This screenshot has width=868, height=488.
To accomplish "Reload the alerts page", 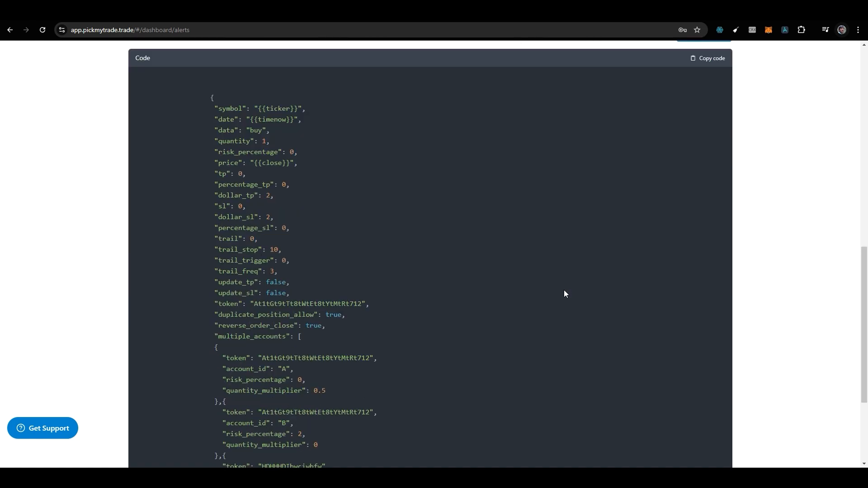I will 42,30.
